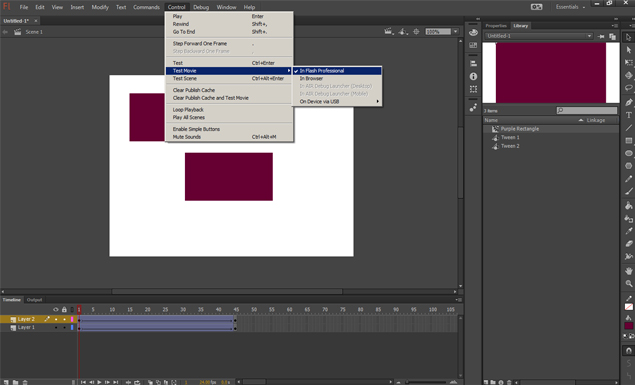The height and width of the screenshot is (385, 635).
Task: Open the Edit Symbols dropdown
Action: 403,32
